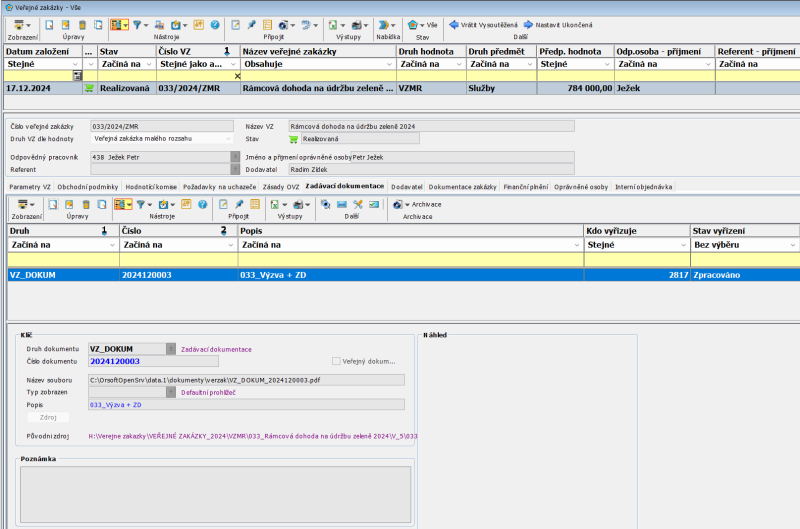The width and height of the screenshot is (800, 529).
Task: Toggle the Veřejný dokument checkbox
Action: 336,361
